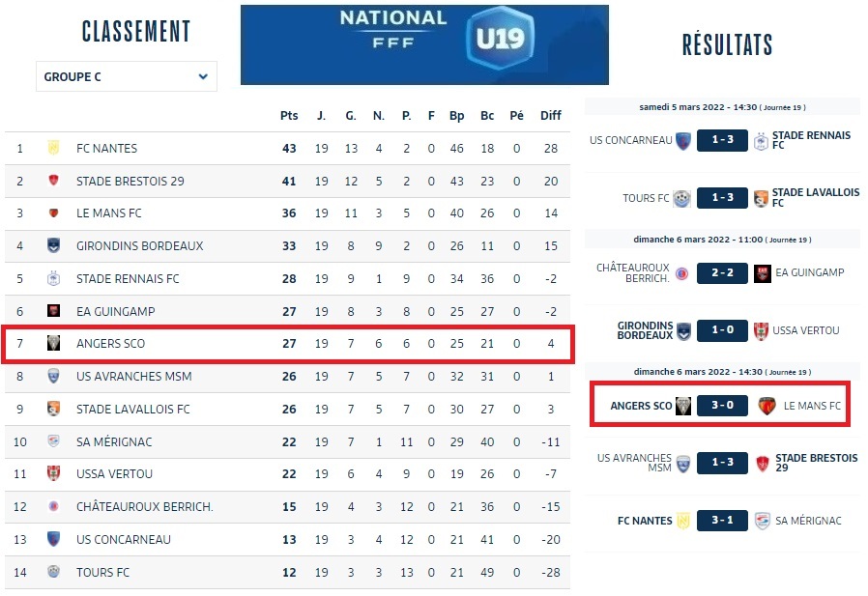Image resolution: width=868 pixels, height=596 pixels.
Task: Open the US Concarneau 1-3 score
Action: point(722,140)
